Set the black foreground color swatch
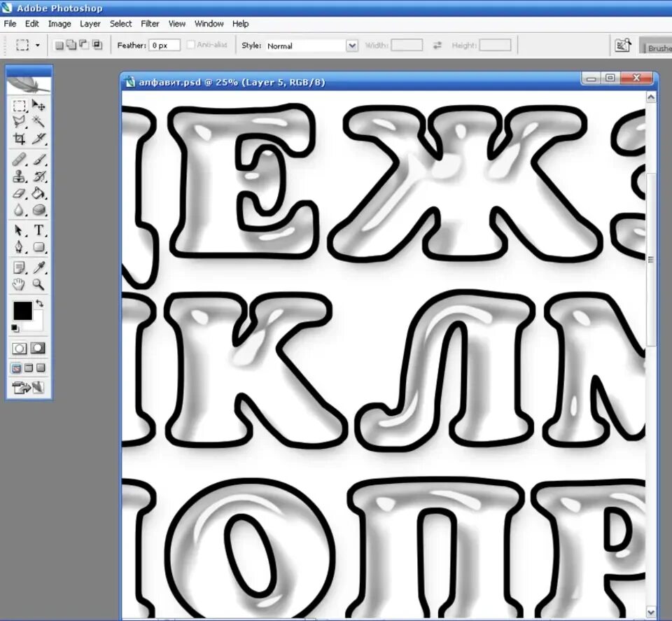Image resolution: width=672 pixels, height=621 pixels. 22,310
